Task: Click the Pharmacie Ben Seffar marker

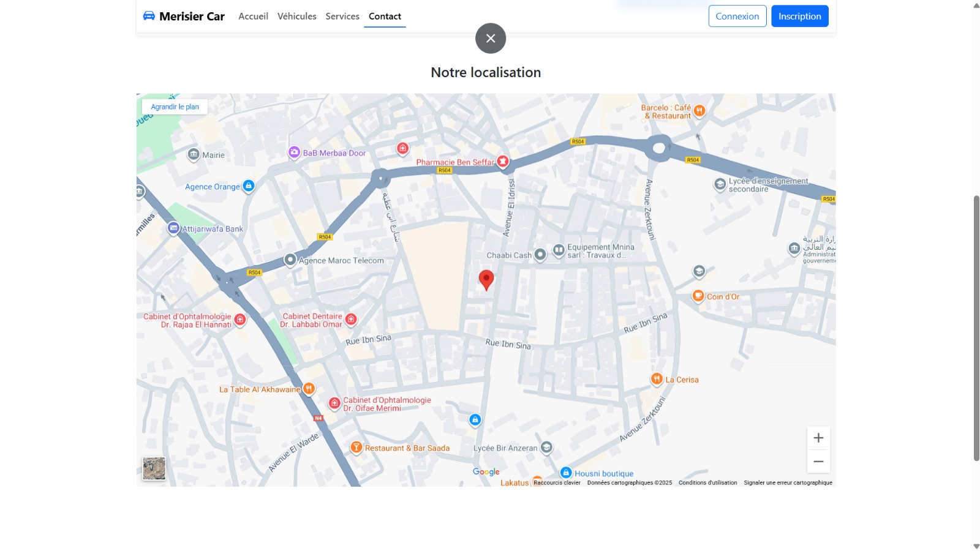Action: pos(503,162)
